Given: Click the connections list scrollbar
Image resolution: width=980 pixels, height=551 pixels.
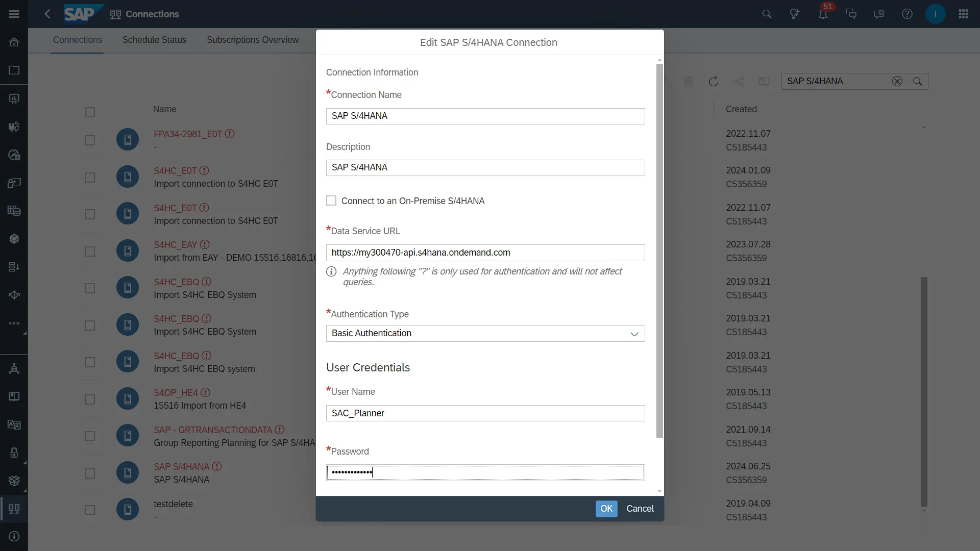Looking at the screenshot, I should 924,392.
